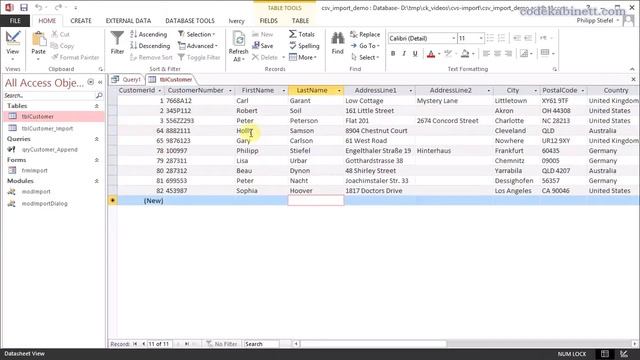
Task: Select the CustomerNumber cell 7668A12
Action: click(x=199, y=100)
